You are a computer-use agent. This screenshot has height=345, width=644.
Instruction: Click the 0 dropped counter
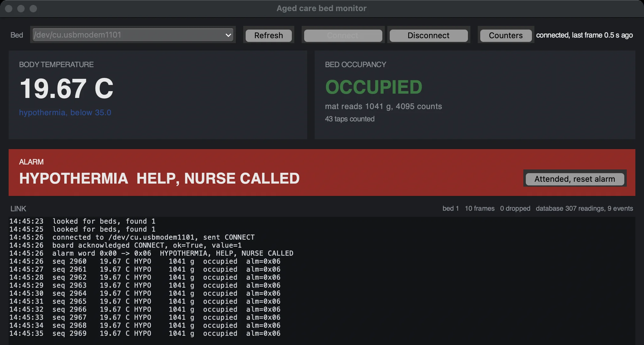click(x=515, y=208)
